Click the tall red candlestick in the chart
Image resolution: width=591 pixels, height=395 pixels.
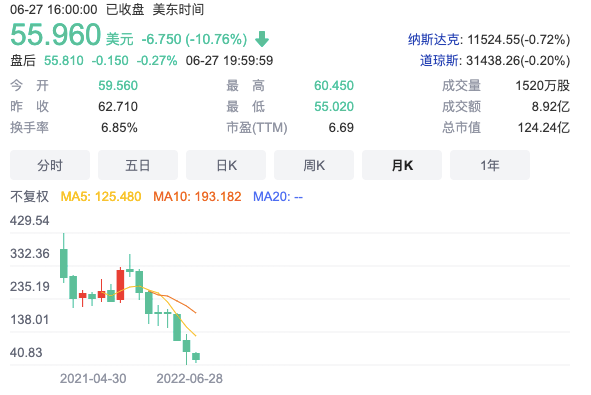tap(120, 285)
